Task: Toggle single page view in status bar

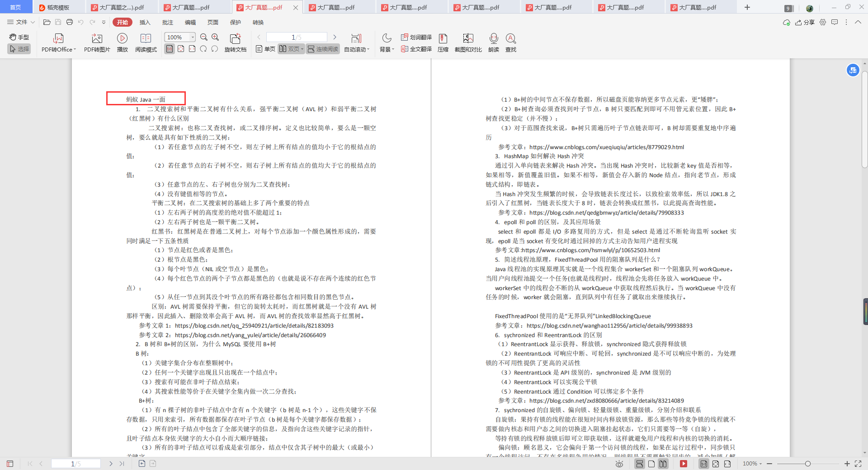Action: point(651,464)
